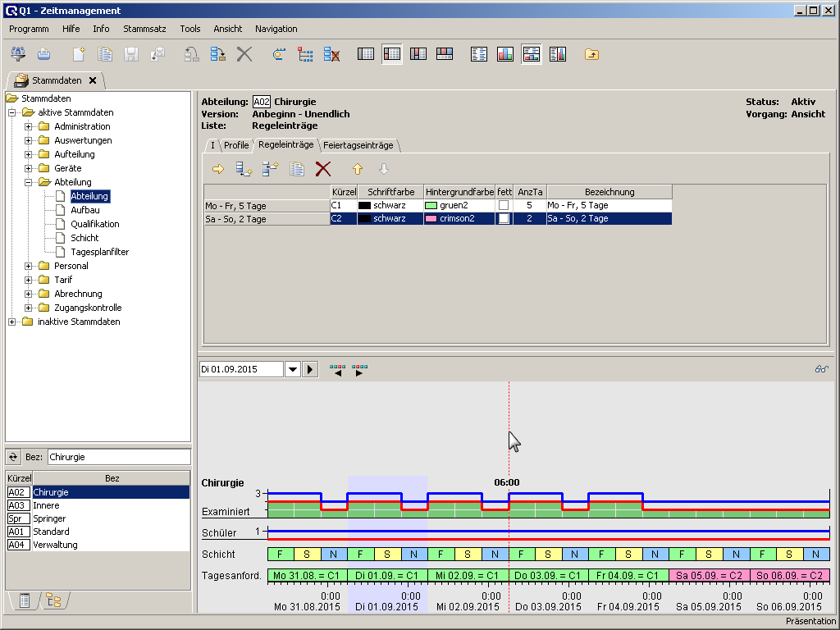Click the refresh icon beside Bez field
The height and width of the screenshot is (630, 840).
coord(13,457)
